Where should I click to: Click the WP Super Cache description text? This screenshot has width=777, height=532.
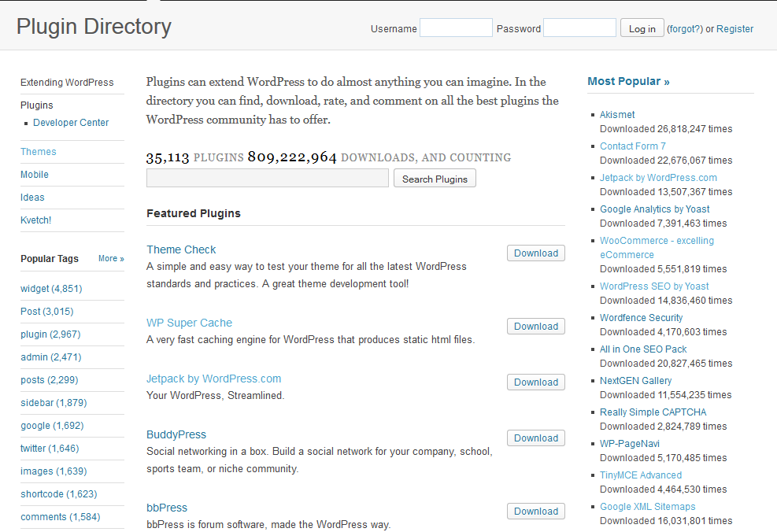tap(311, 339)
